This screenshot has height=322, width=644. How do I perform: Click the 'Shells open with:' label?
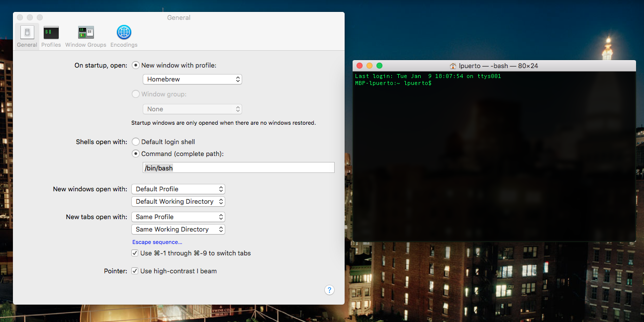[101, 142]
